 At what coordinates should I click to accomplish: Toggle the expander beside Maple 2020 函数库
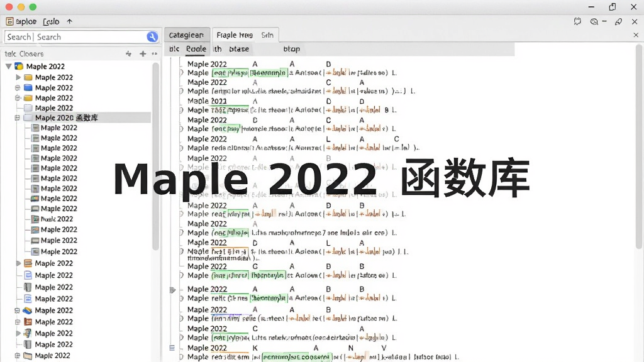tap(17, 118)
